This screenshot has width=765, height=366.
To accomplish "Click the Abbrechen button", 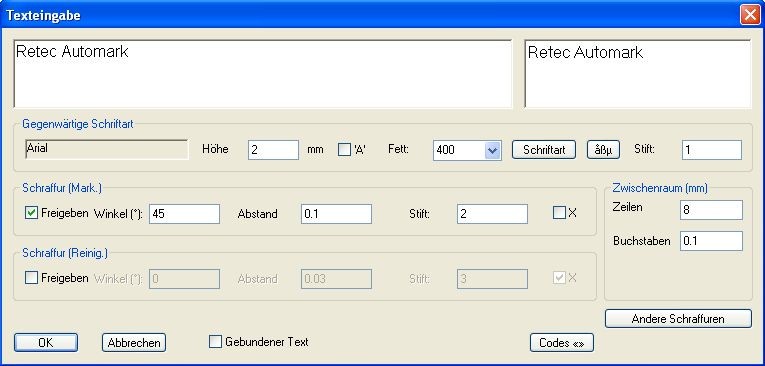I will click(134, 343).
